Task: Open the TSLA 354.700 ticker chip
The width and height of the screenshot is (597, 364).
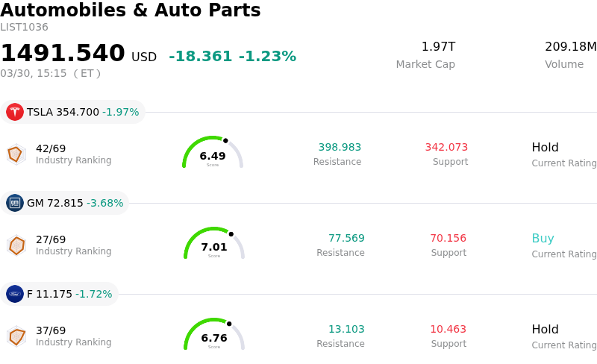Action: pyautogui.click(x=73, y=112)
